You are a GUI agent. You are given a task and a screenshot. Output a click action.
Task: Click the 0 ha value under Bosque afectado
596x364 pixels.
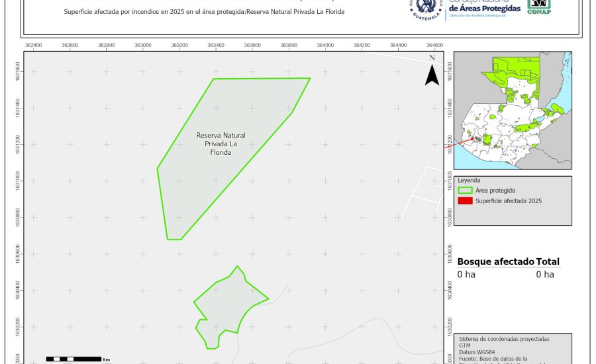(x=466, y=275)
